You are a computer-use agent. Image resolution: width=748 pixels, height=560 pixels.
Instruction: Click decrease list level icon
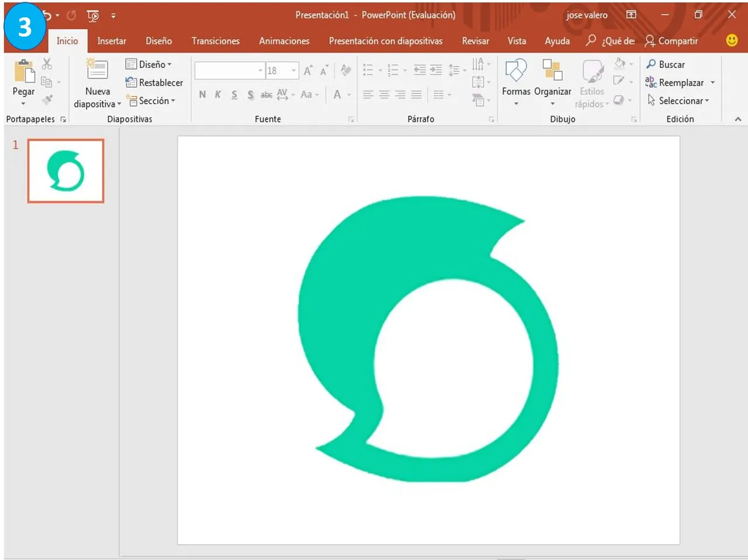pyautogui.click(x=420, y=70)
